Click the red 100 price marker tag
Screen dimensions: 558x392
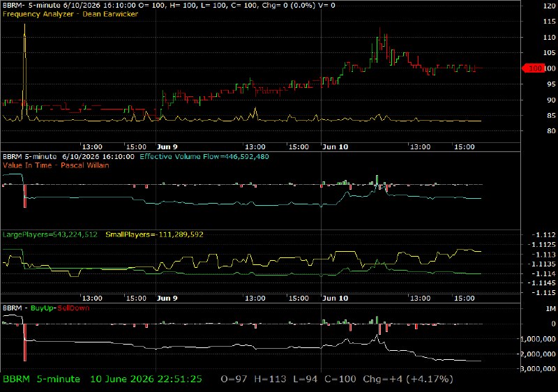point(533,68)
